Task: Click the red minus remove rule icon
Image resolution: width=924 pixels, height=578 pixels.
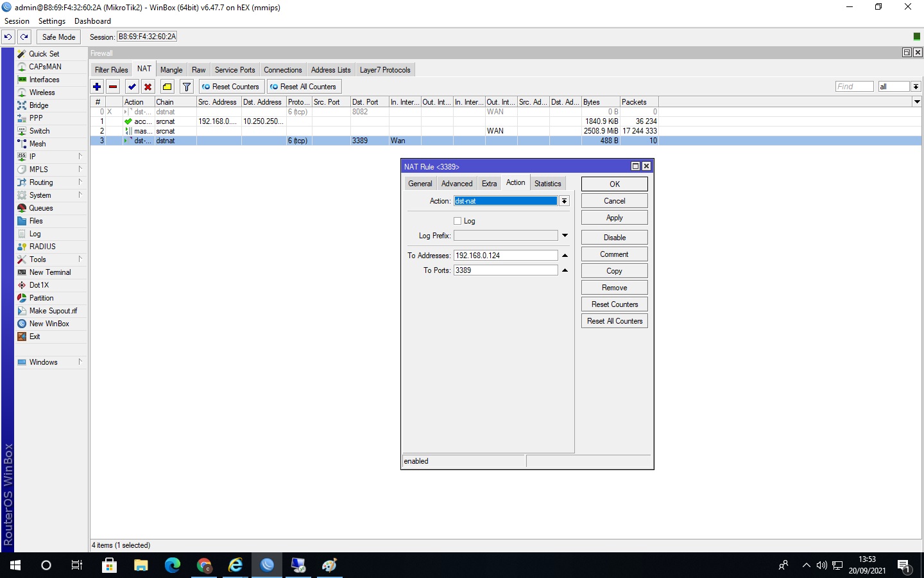Action: click(113, 87)
